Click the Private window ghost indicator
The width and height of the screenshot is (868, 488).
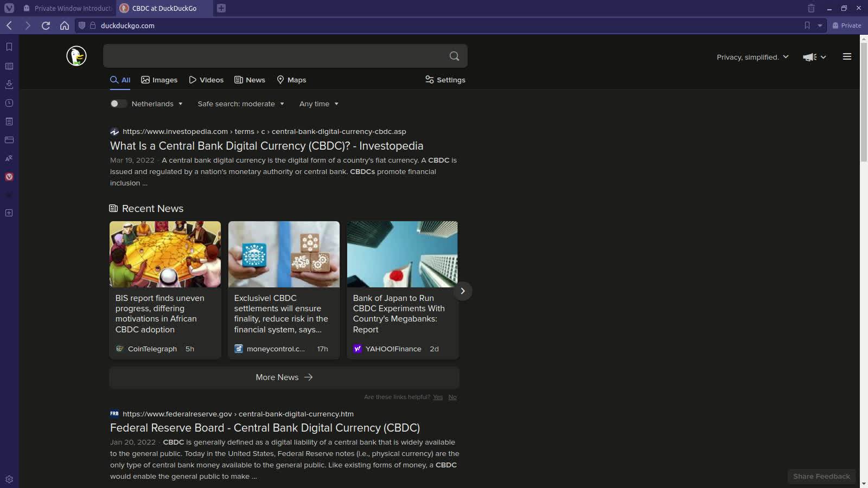[x=846, y=25]
